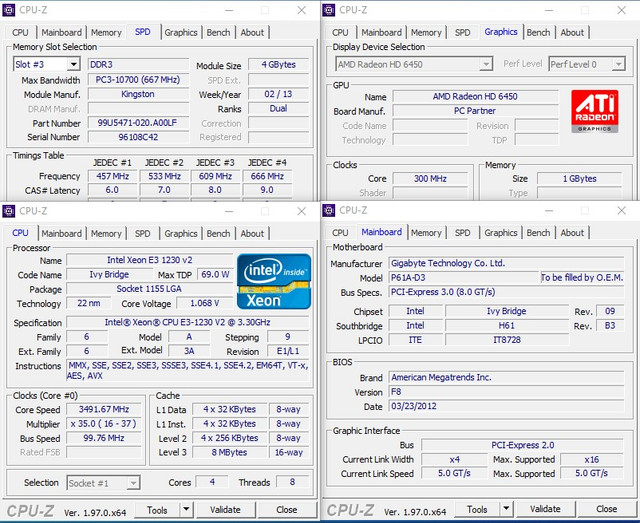Viewport: 640px width, 523px height.
Task: Click the 'PCI-Express 2.0' graphic bus value
Action: pos(522,445)
